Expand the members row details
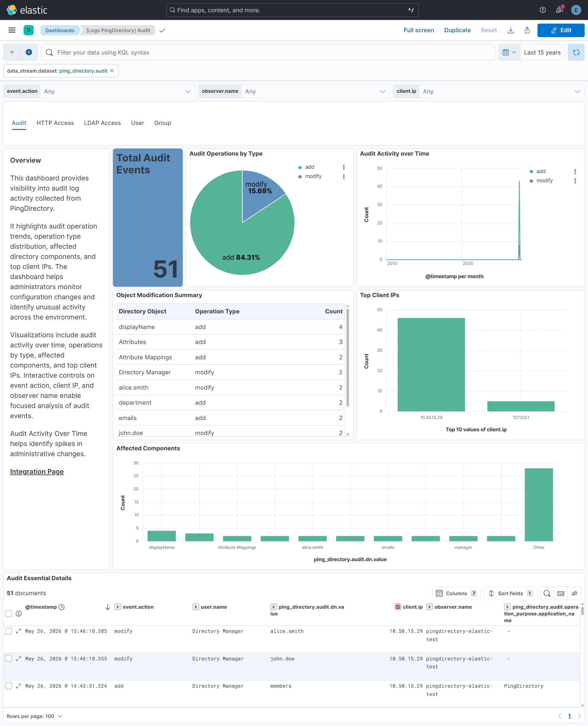 click(x=19, y=686)
